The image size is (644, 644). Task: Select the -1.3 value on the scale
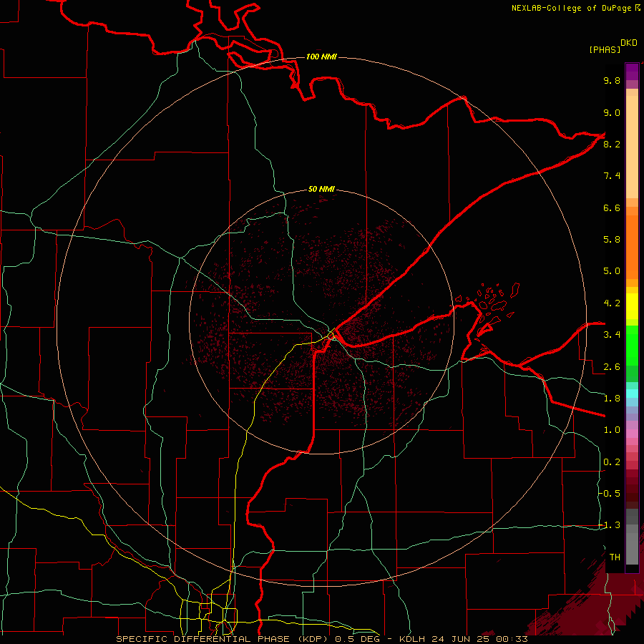click(x=609, y=525)
